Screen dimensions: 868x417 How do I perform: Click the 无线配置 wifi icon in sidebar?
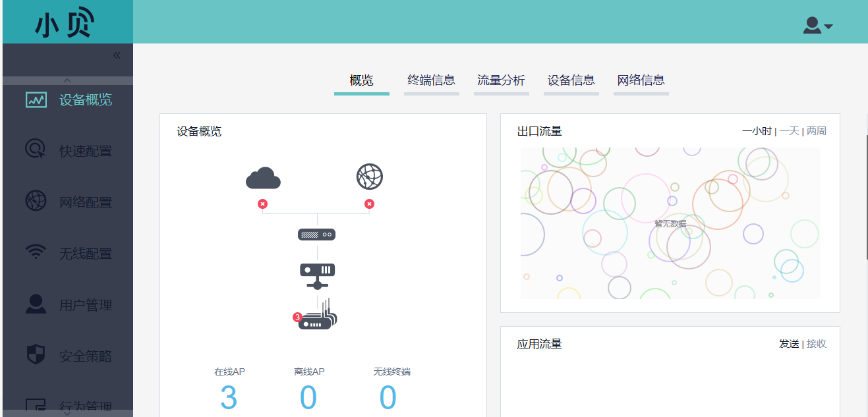pos(36,252)
